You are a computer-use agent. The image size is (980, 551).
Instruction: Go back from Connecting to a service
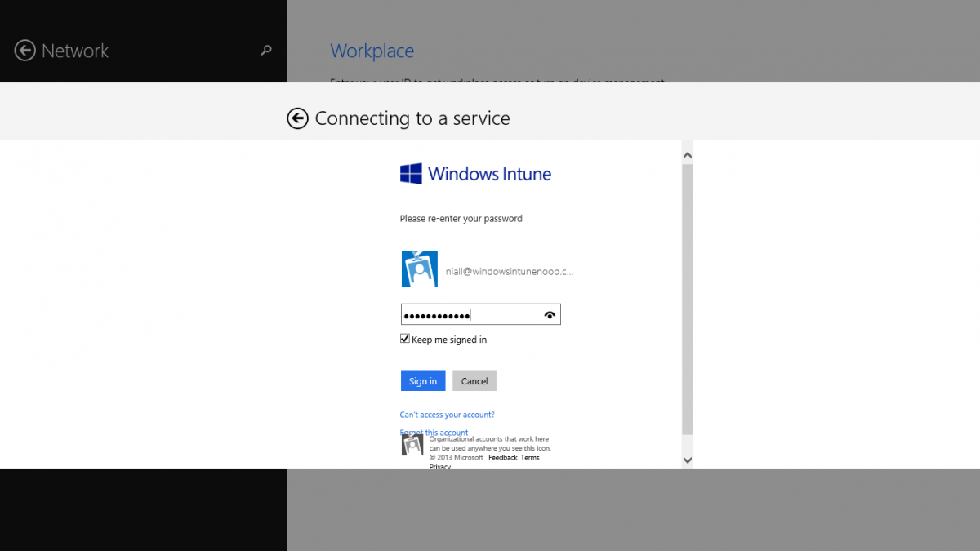[x=297, y=118]
